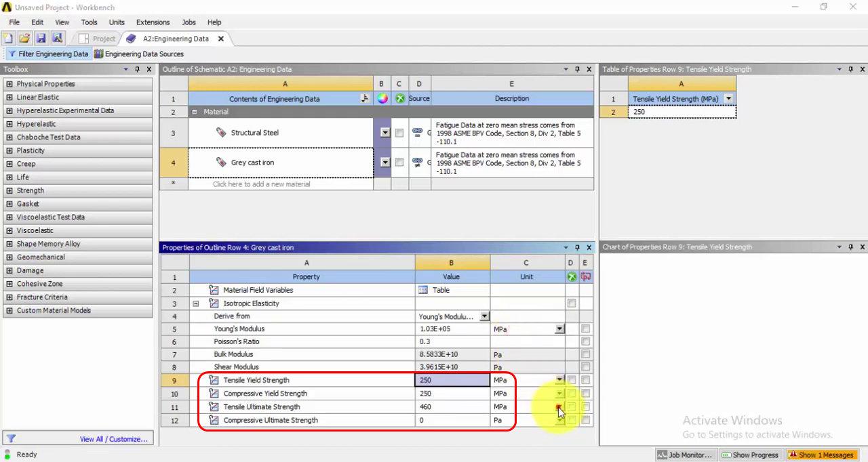Click the Save project disk icon

coord(41,39)
